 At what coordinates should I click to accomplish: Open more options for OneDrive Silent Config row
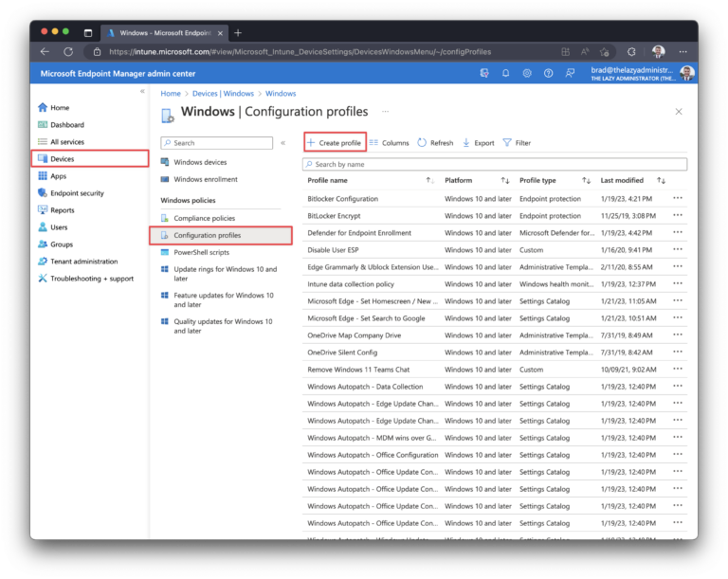(678, 352)
